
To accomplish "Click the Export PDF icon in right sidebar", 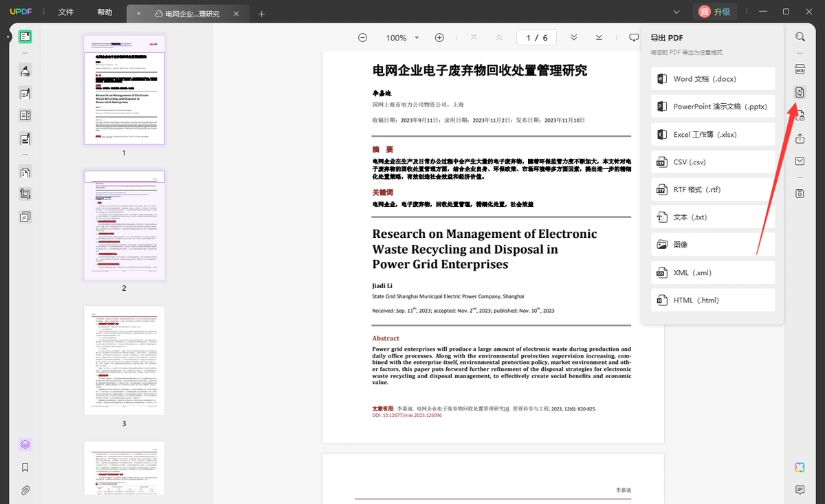I will (800, 92).
